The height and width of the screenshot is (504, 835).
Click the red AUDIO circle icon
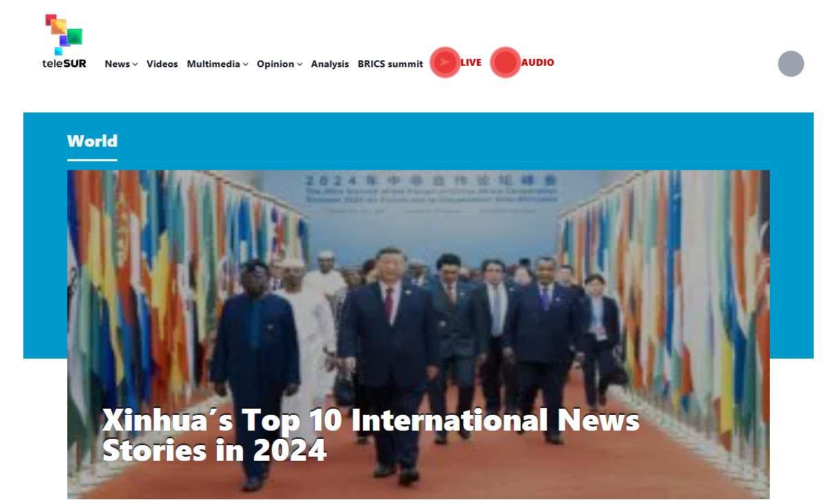[506, 62]
